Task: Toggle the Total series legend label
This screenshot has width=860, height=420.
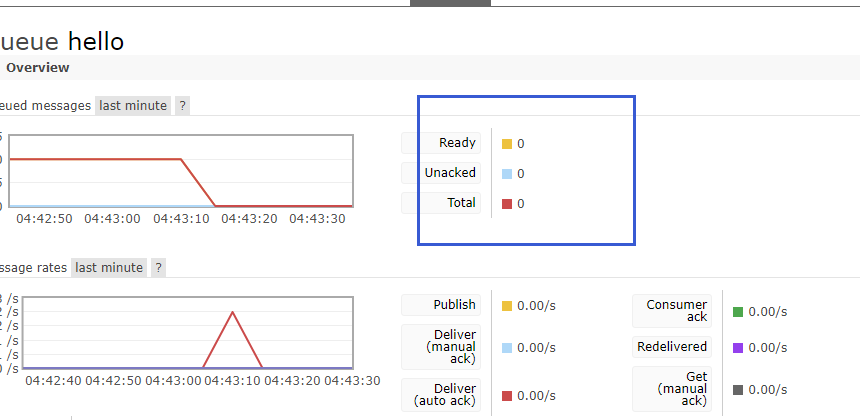Action: [441, 203]
